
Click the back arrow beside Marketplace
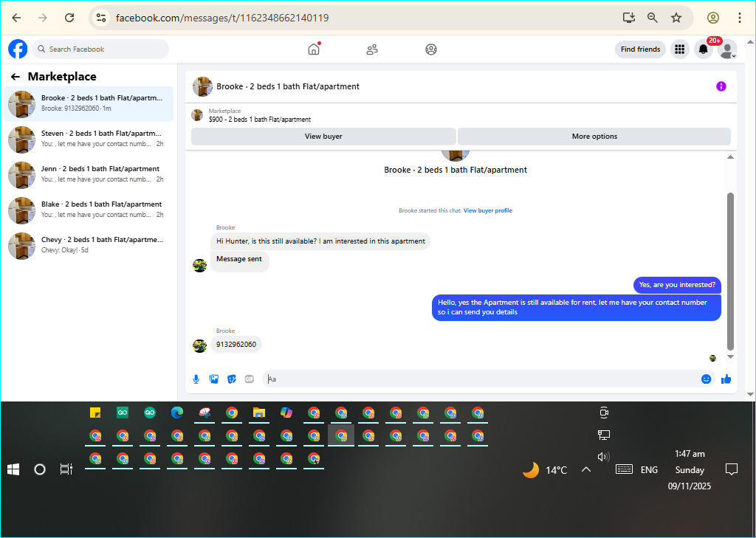16,77
